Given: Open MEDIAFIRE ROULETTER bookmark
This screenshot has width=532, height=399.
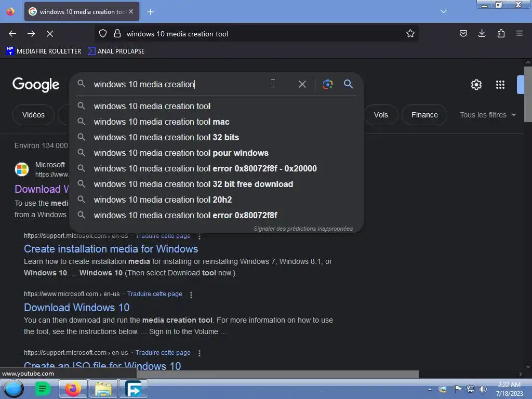Looking at the screenshot, I should [x=44, y=51].
